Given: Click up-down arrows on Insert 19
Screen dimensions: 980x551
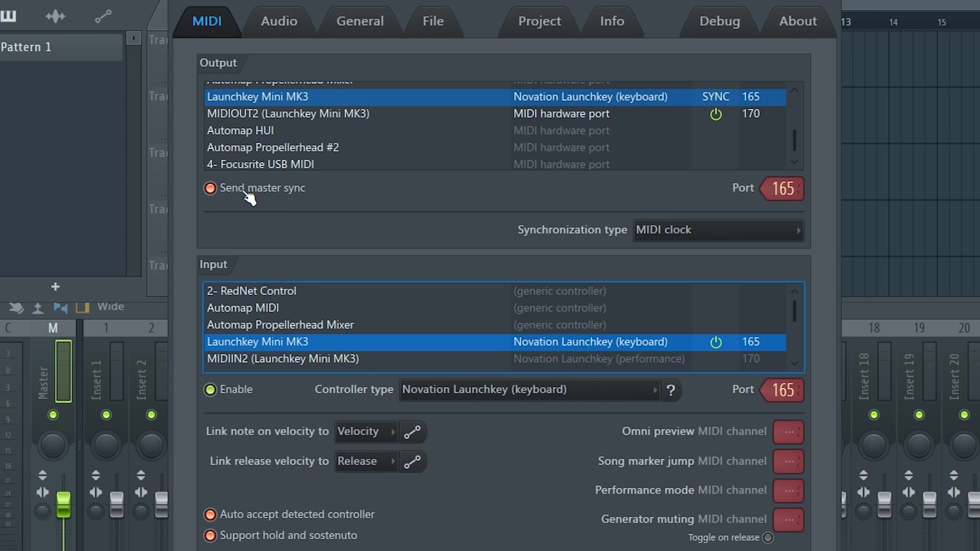Looking at the screenshot, I should (908, 475).
